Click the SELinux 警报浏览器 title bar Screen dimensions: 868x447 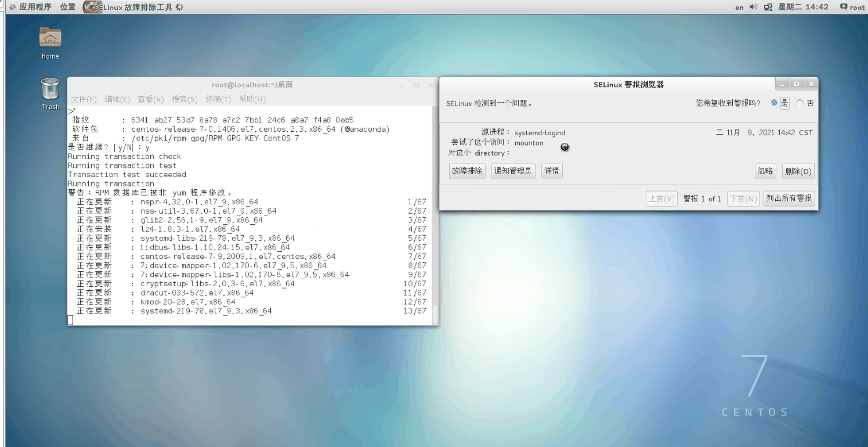628,85
